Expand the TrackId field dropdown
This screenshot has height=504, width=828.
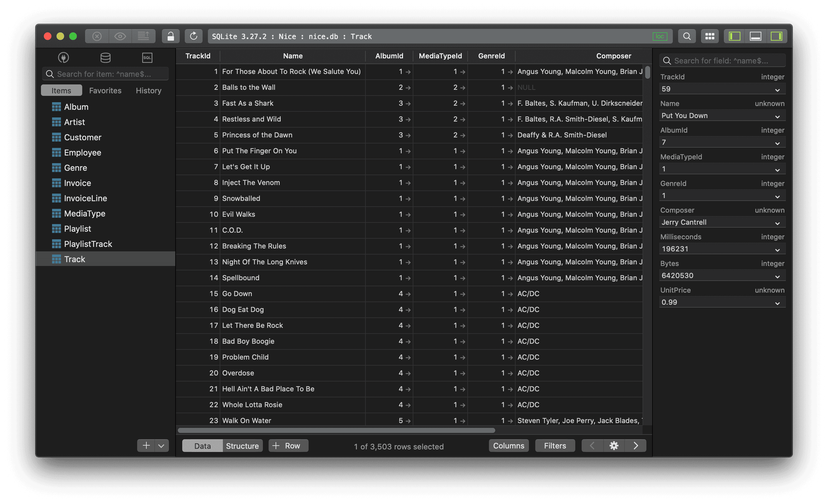pos(777,90)
